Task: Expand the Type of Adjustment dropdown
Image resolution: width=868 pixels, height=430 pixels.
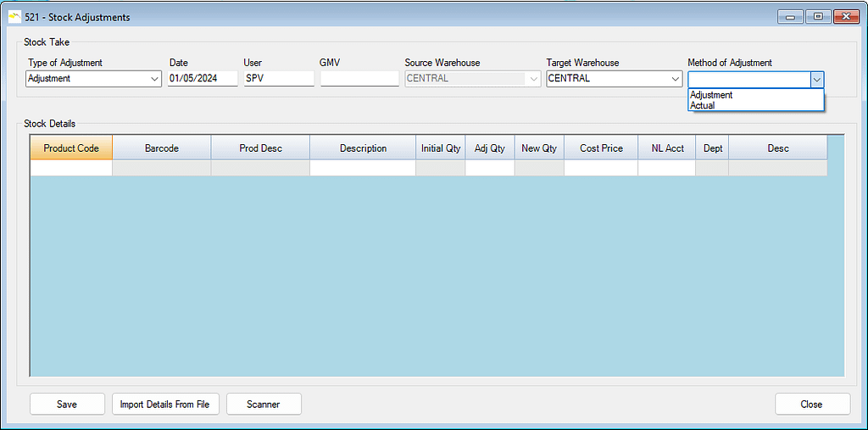Action: click(x=154, y=79)
